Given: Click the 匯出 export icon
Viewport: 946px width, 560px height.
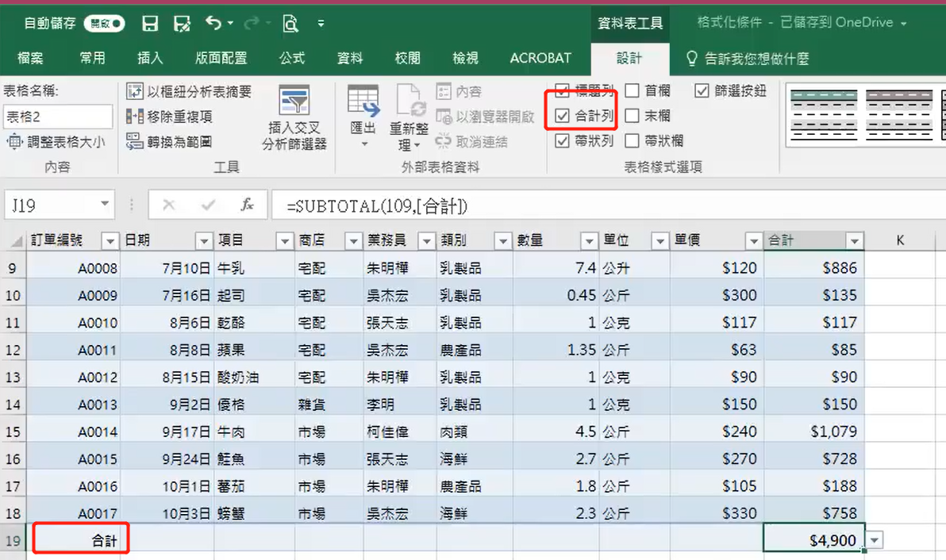Looking at the screenshot, I should (363, 101).
